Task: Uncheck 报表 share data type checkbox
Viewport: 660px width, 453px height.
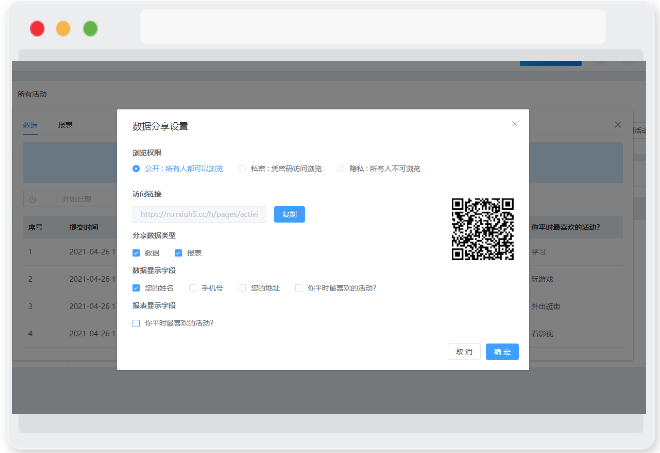Action: point(178,253)
